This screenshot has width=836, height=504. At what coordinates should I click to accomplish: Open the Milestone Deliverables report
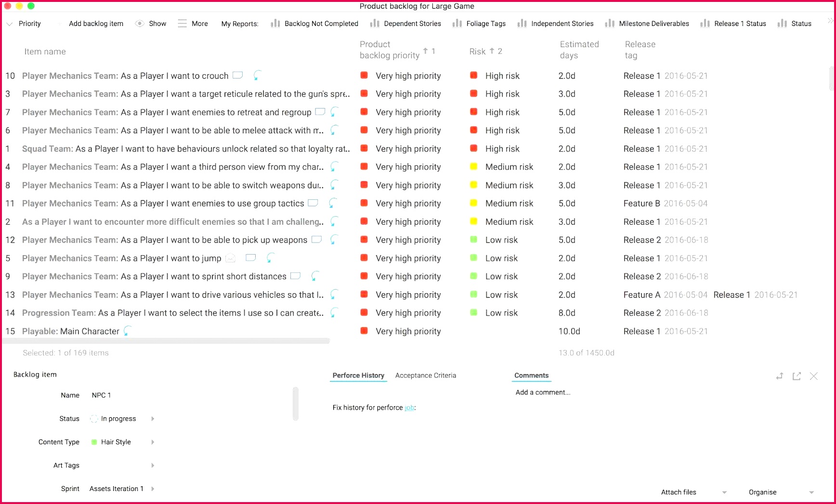[x=653, y=23]
